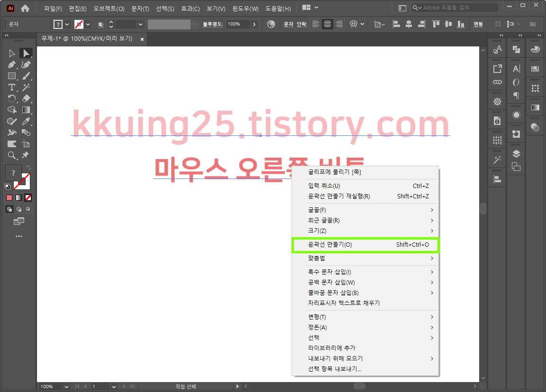Open the fill color dropdown arrow
This screenshot has height=392, width=546.
click(x=67, y=24)
